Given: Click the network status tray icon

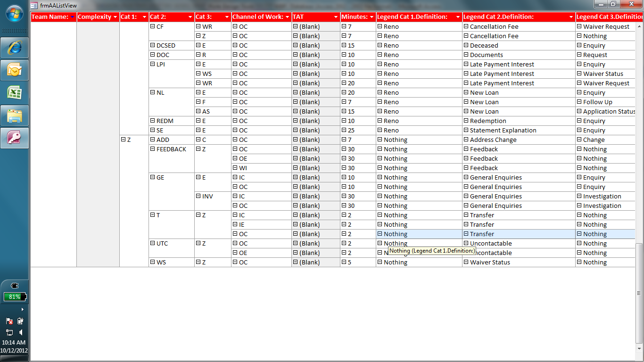Looking at the screenshot, I should 9,332.
